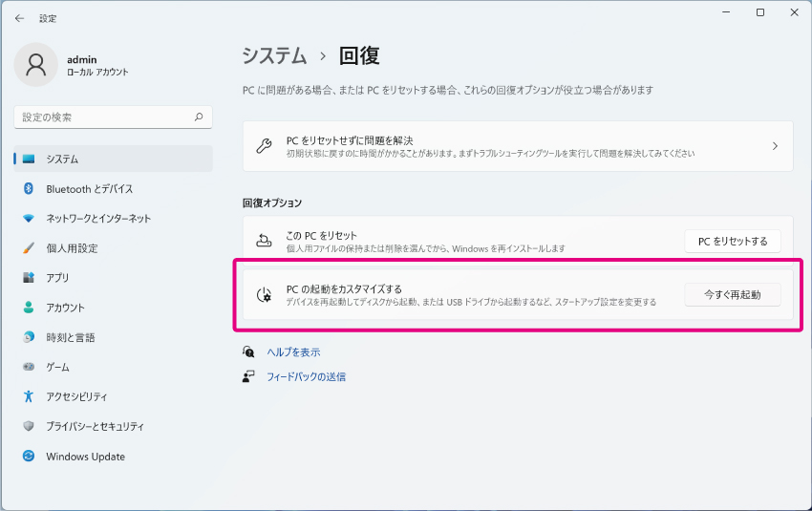Close the Settings window
Image resolution: width=812 pixels, height=511 pixels.
[x=795, y=11]
